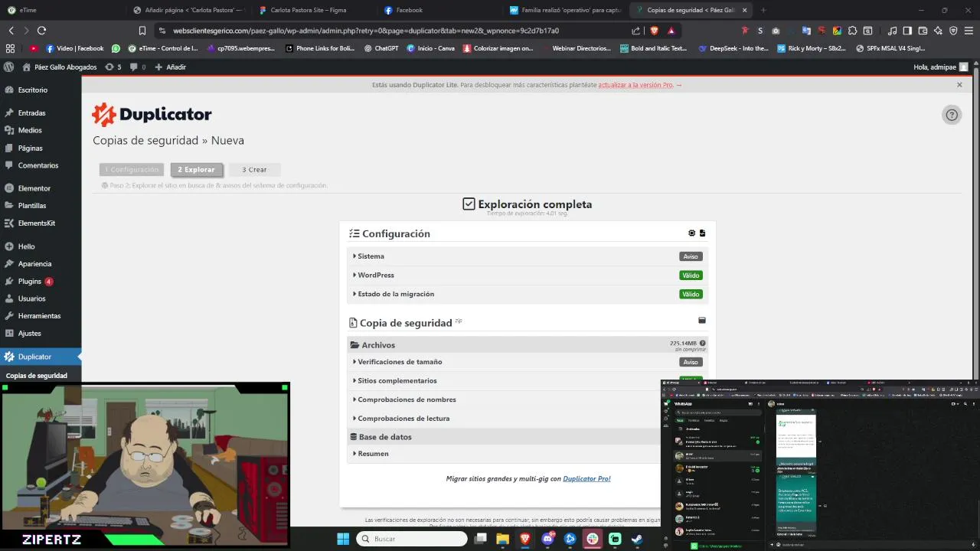Screen dimensions: 980x551
Task: Open the browser hamburger menu
Action: [968, 31]
